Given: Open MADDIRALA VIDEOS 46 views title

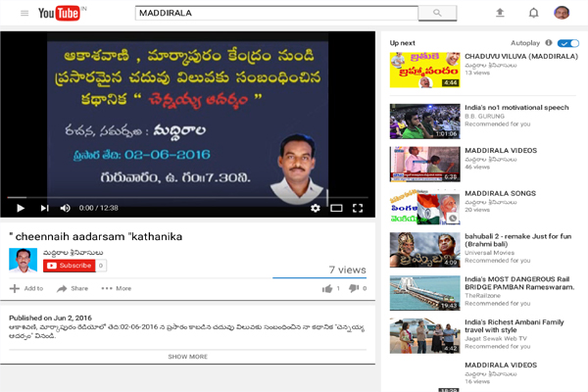Looking at the screenshot, I should pos(501,150).
